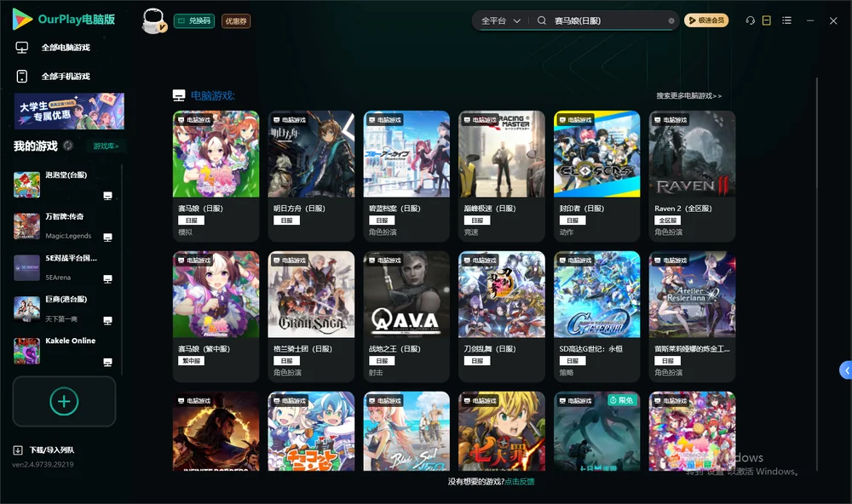Open 搜索更多电脑游戏>> link

689,96
